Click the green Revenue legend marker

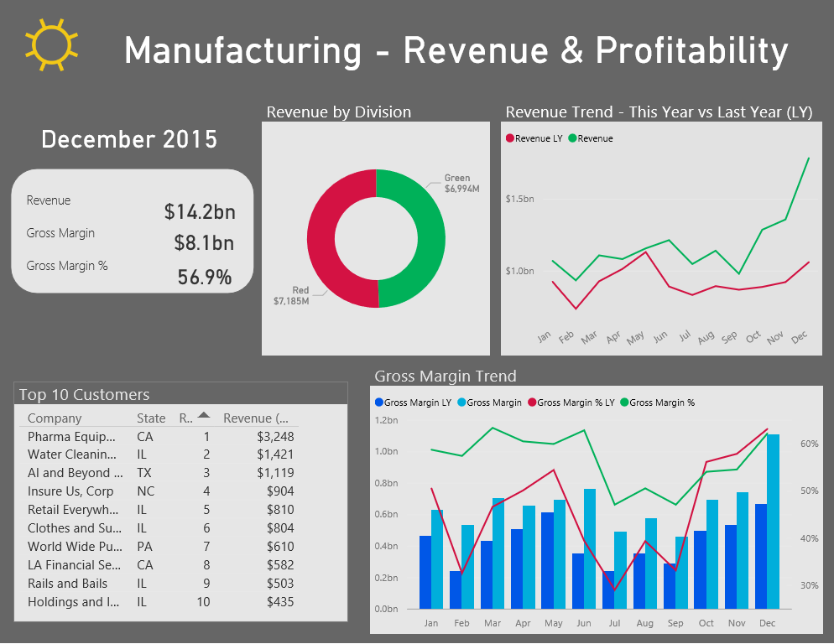[x=572, y=138]
